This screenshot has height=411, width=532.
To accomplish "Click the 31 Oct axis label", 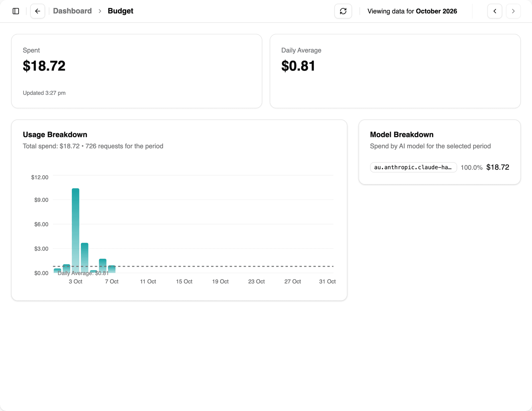I will pyautogui.click(x=328, y=282).
